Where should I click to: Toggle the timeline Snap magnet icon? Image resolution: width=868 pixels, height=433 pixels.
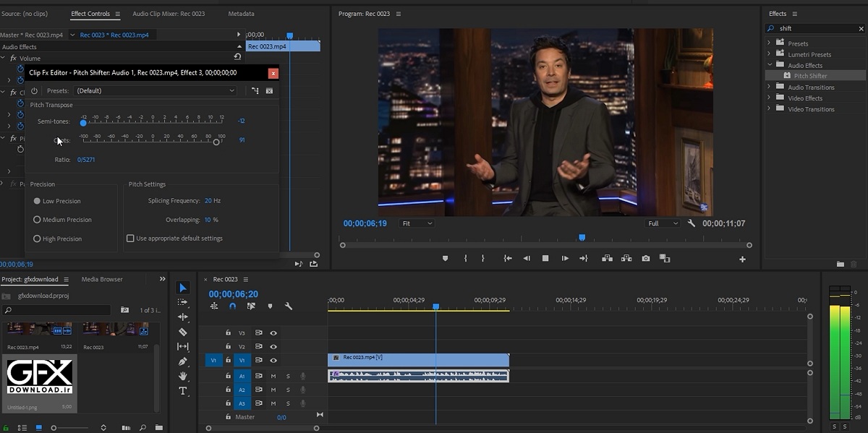pyautogui.click(x=232, y=306)
